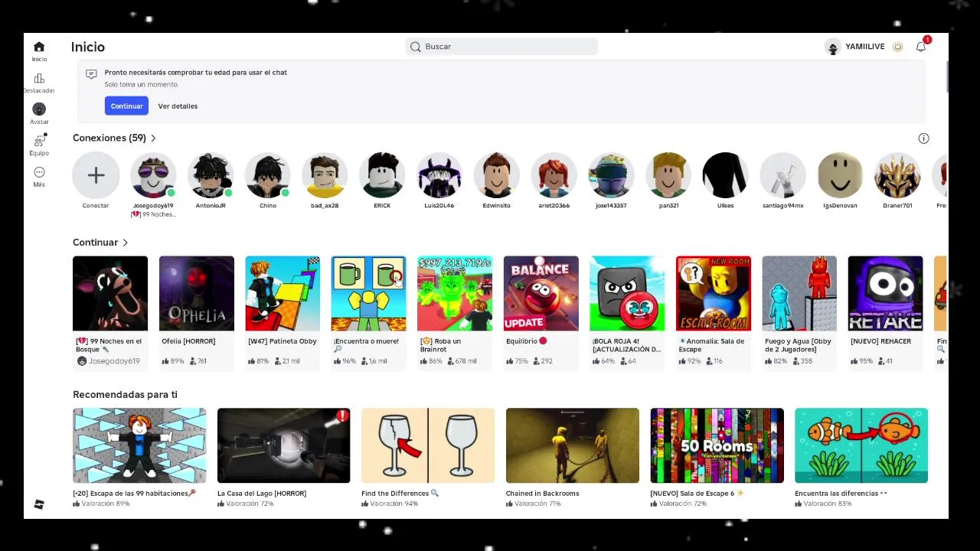Click the YAMIILIVE profile avatar icon
The image size is (980, 551).
833,47
